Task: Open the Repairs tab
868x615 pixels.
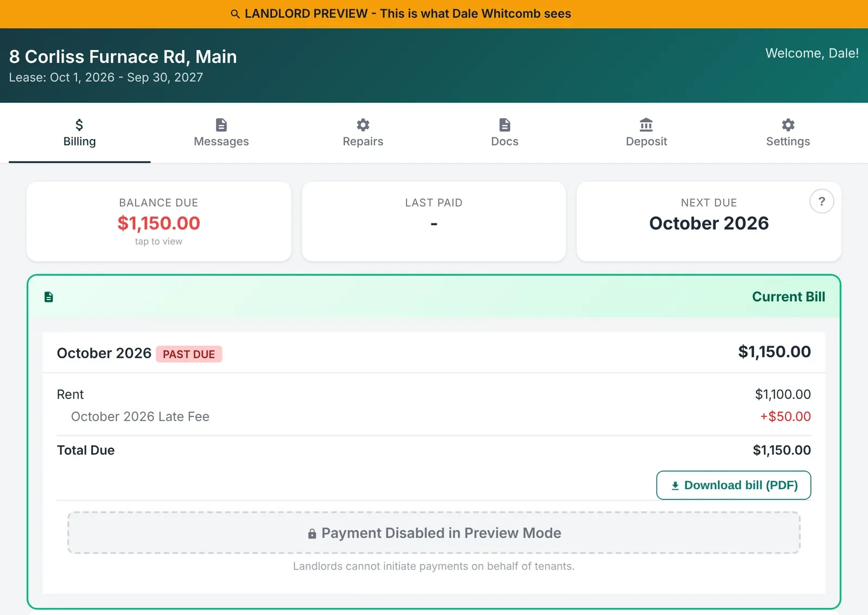Action: pos(363,133)
